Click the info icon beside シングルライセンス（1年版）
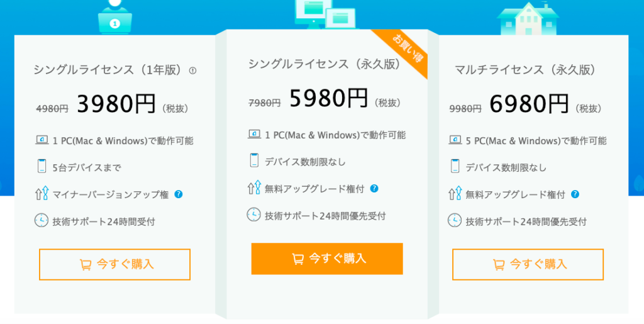This screenshot has width=644, height=324. [192, 71]
